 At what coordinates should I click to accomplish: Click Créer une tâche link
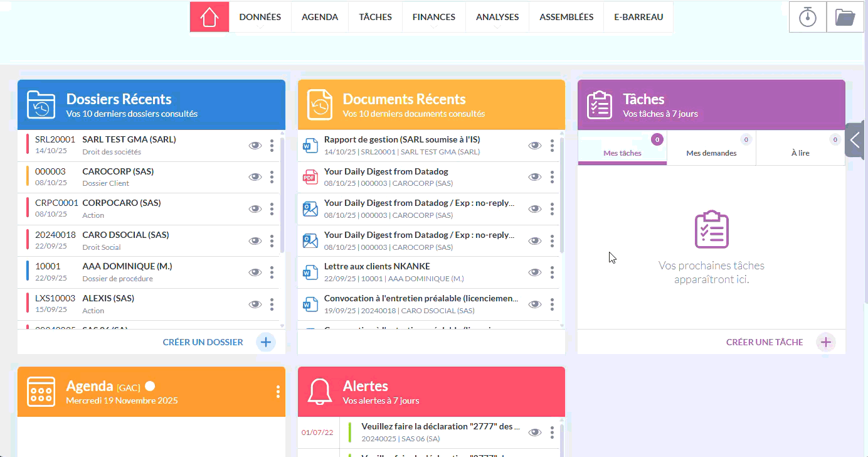[764, 342]
